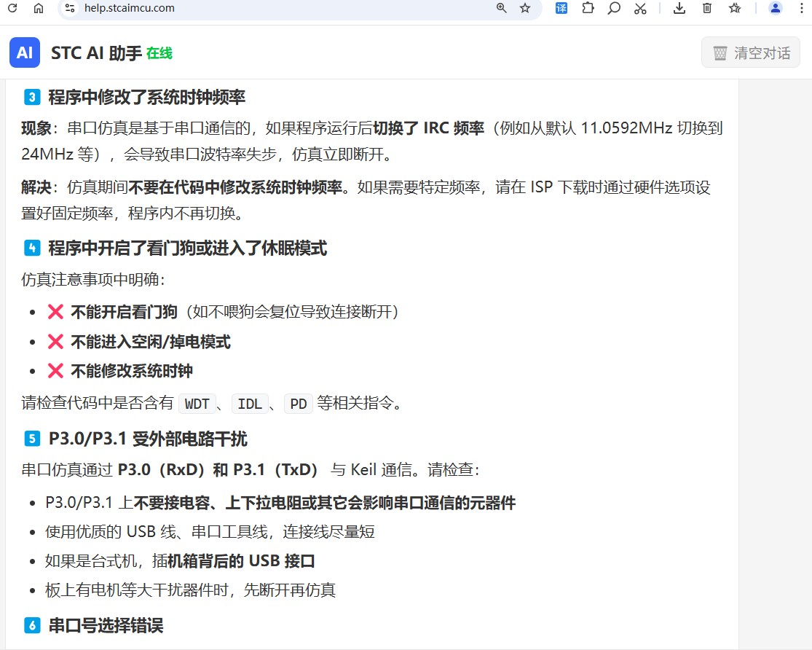Open the translate extension icon
This screenshot has width=812, height=650.
point(561,8)
